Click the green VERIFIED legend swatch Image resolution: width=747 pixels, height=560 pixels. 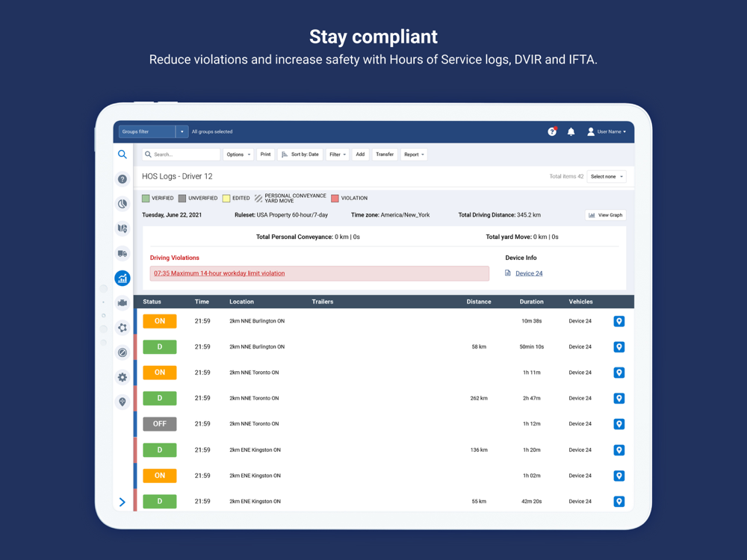146,198
